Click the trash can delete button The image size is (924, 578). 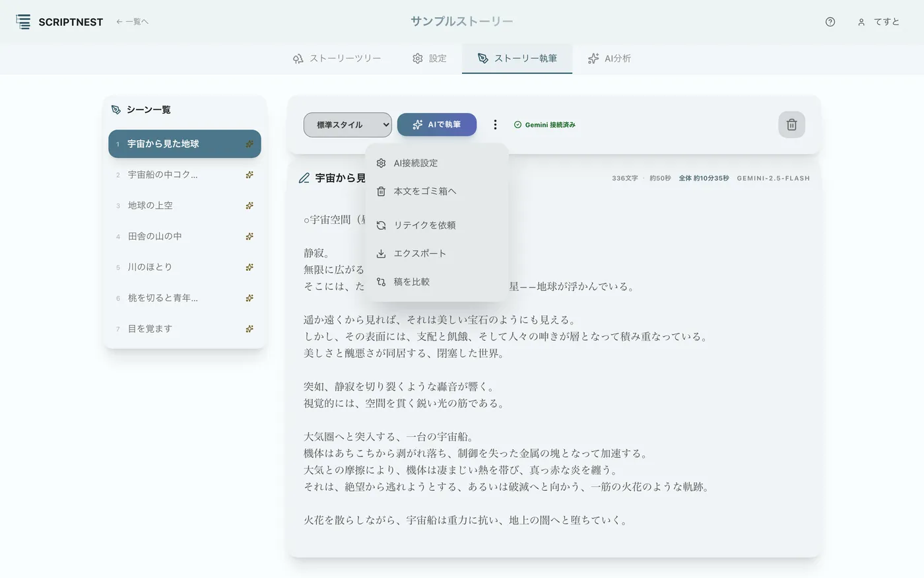click(x=792, y=125)
